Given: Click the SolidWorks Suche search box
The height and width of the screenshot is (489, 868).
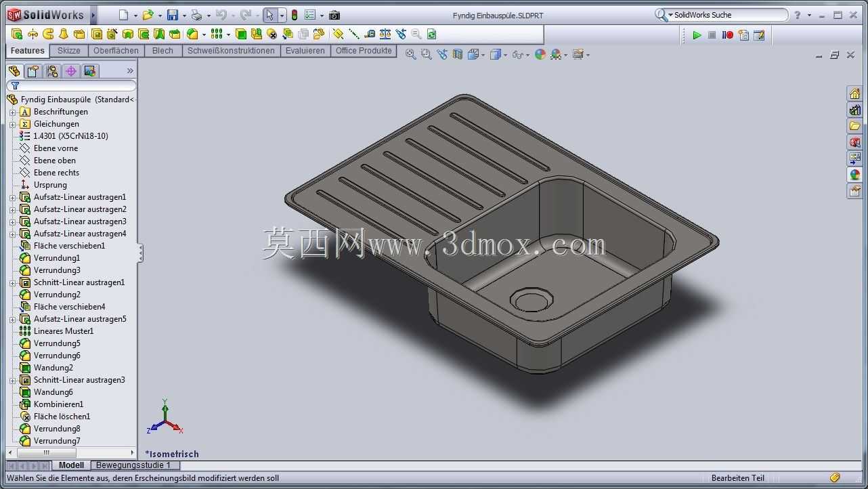Looking at the screenshot, I should pos(721,15).
